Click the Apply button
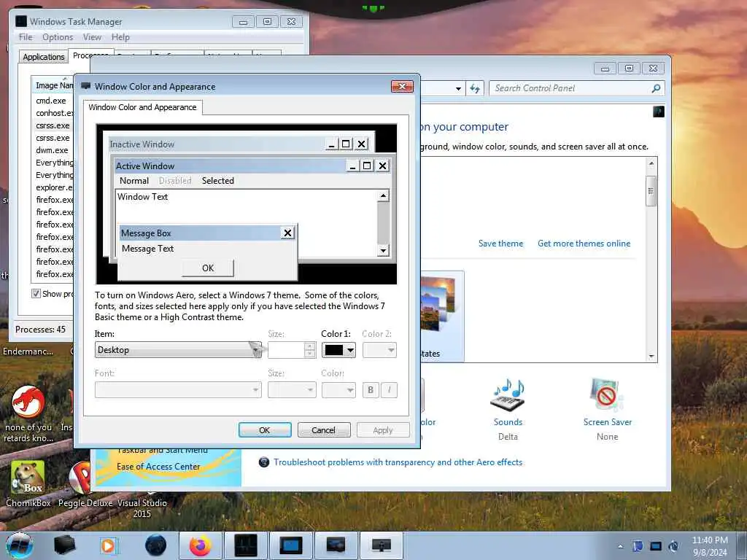 [382, 430]
